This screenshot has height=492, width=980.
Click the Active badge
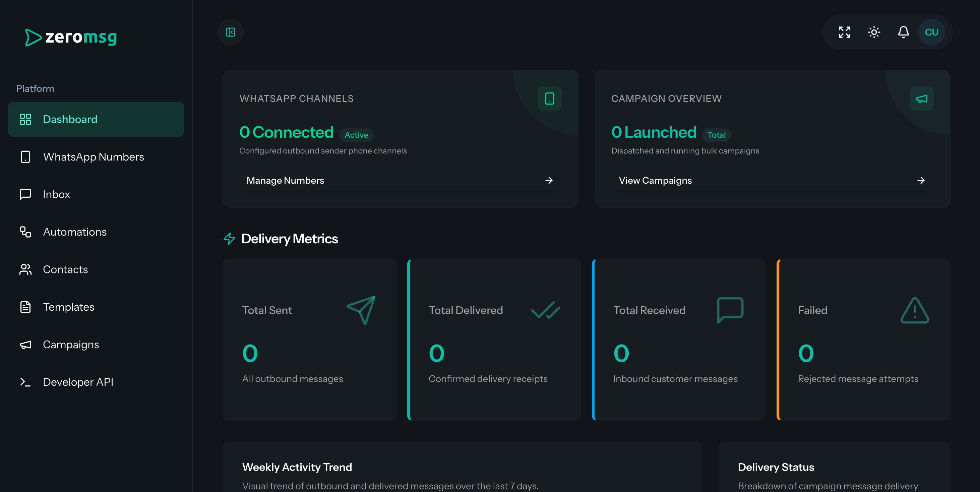[x=356, y=135]
